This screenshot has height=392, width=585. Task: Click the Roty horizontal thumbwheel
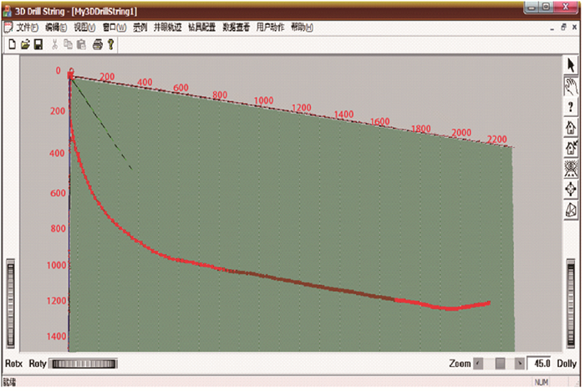coord(84,364)
